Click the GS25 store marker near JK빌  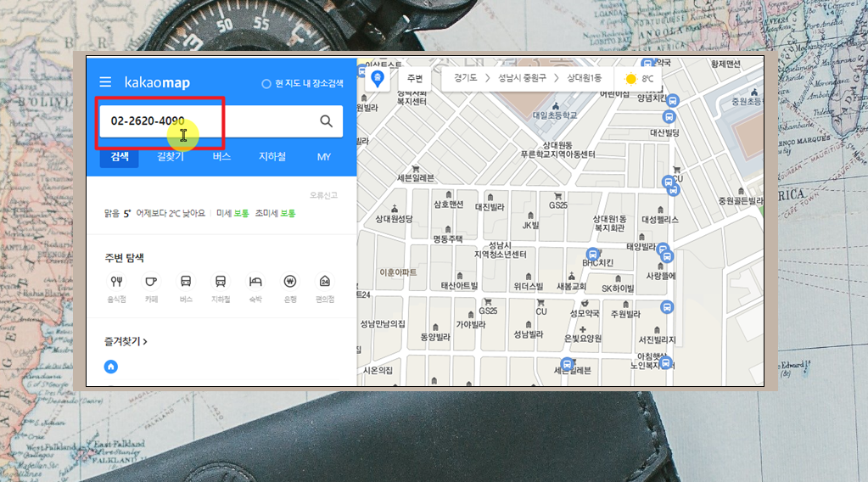(x=558, y=196)
